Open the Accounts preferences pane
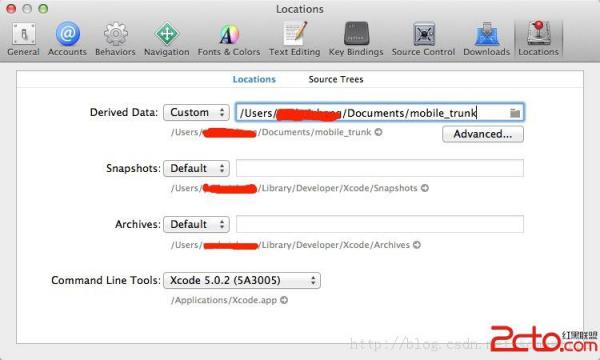 click(67, 39)
